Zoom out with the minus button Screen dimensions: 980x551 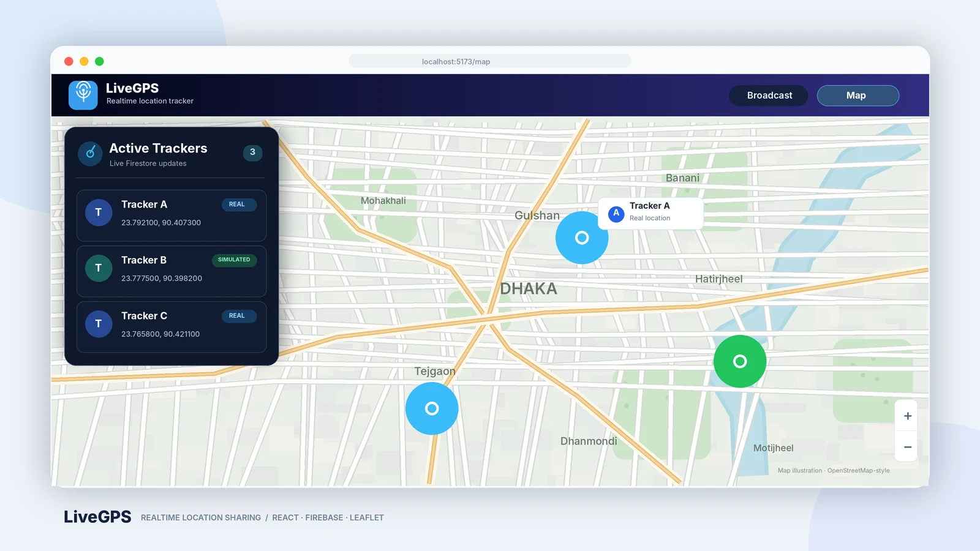(x=908, y=447)
